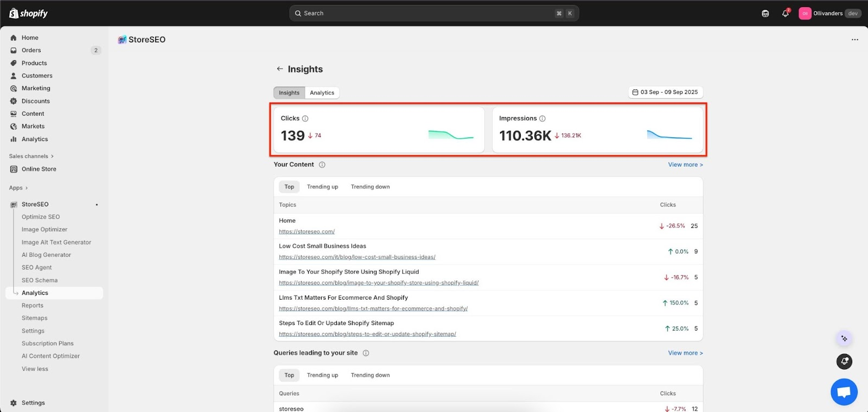
Task: Click the back arrow beside Insights
Action: coord(279,69)
